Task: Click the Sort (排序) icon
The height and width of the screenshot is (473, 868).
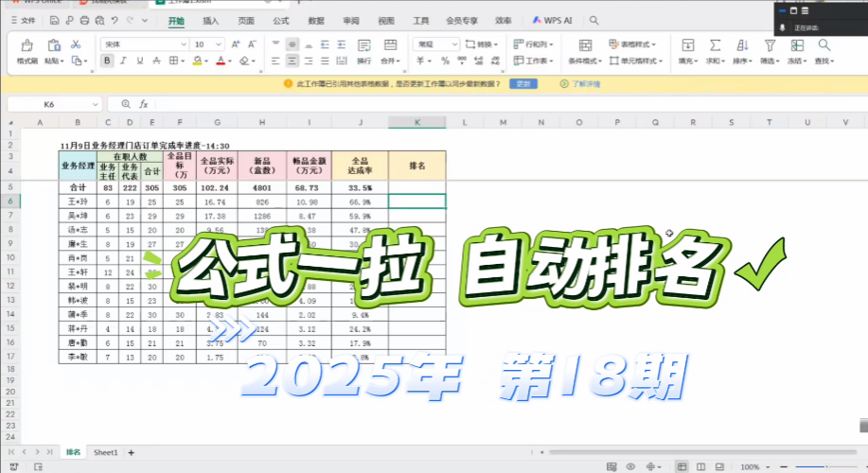Action: click(742, 45)
